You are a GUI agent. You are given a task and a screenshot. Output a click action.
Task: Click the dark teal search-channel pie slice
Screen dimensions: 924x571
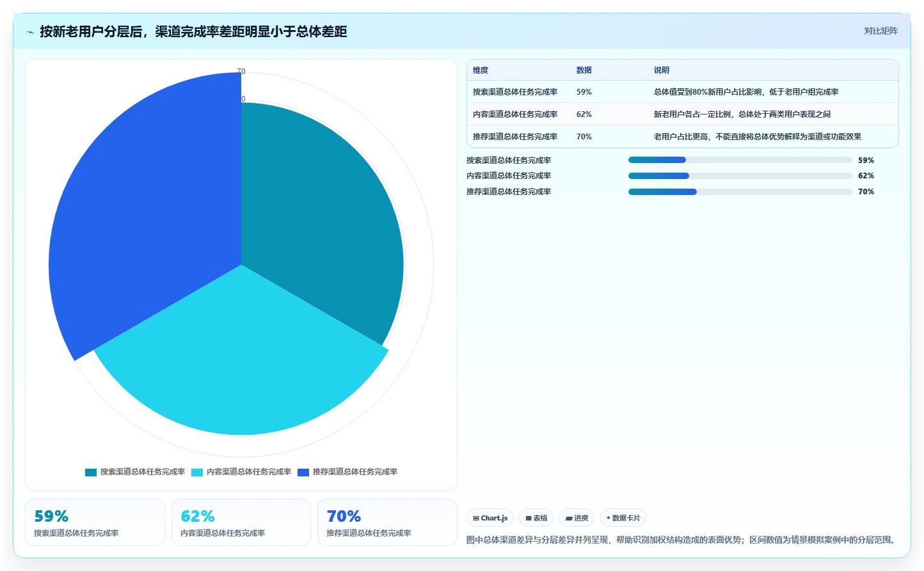pos(320,217)
